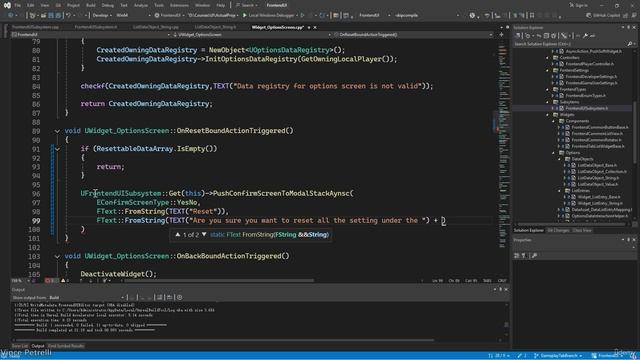Image resolution: width=640 pixels, height=360 pixels.
Task: Open the OnResetBoundActionTriggered member dropdown
Action: (413, 35)
